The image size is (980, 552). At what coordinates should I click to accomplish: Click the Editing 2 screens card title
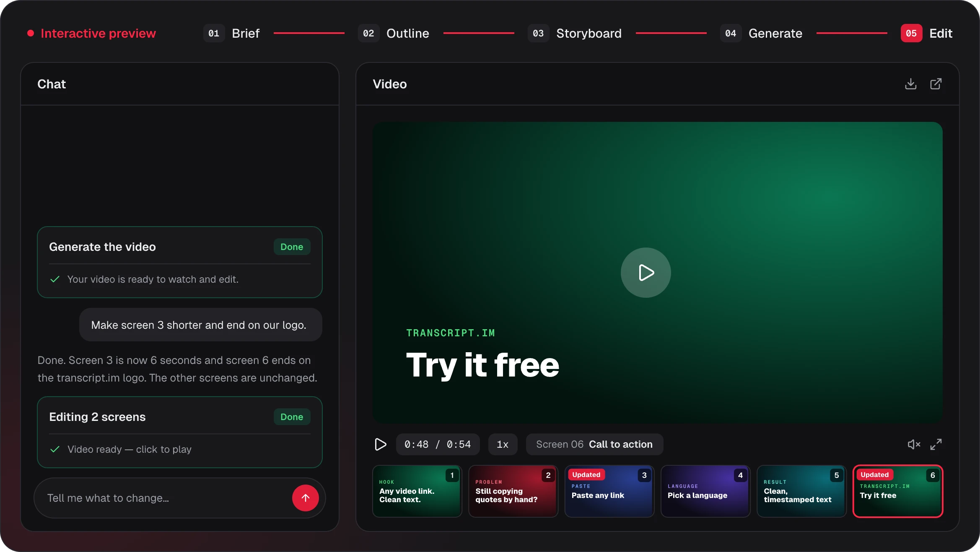(x=97, y=417)
